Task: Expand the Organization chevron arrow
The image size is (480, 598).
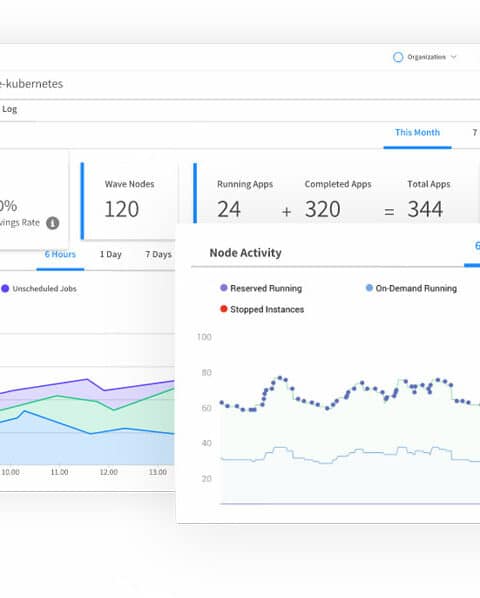Action: 453,57
